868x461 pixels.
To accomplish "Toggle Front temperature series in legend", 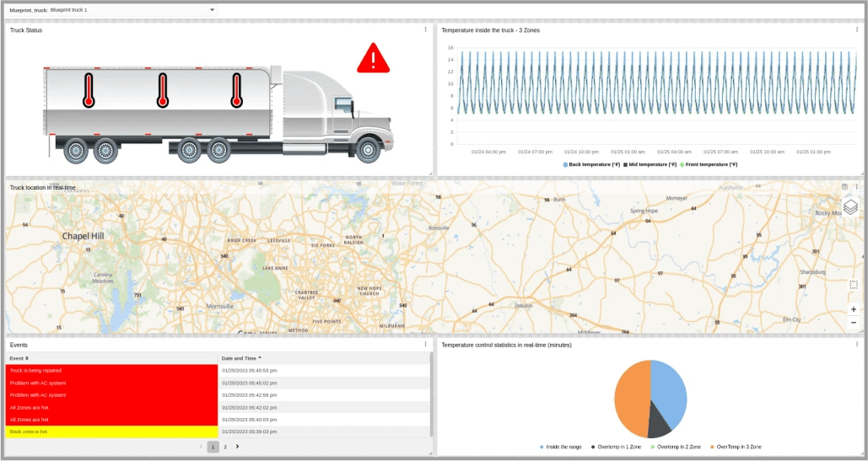I will (x=709, y=164).
